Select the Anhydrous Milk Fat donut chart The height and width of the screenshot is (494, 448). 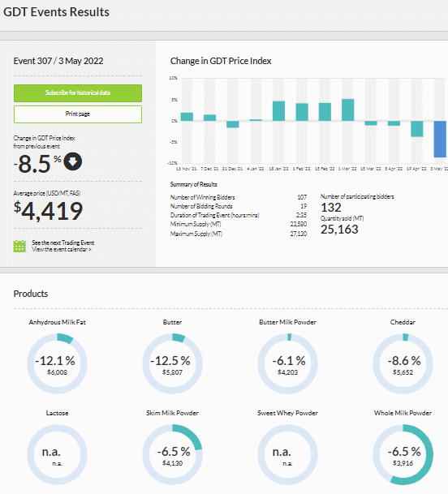click(x=57, y=363)
